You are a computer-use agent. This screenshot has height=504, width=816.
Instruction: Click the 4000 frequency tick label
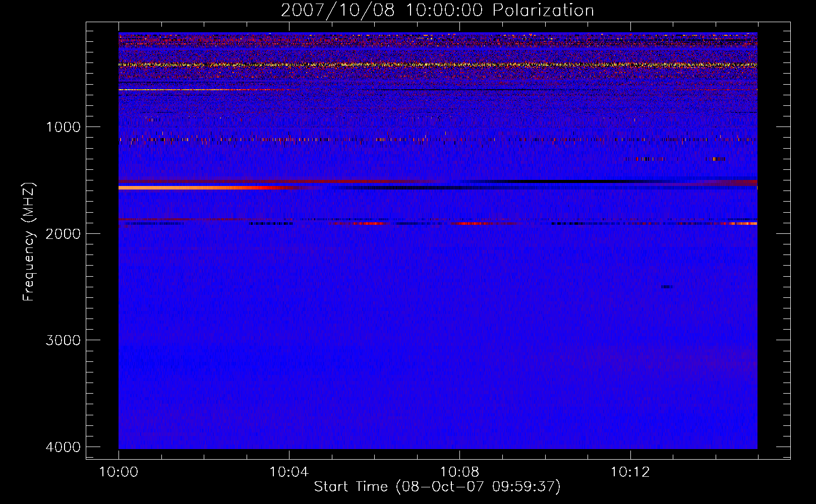pyautogui.click(x=63, y=447)
